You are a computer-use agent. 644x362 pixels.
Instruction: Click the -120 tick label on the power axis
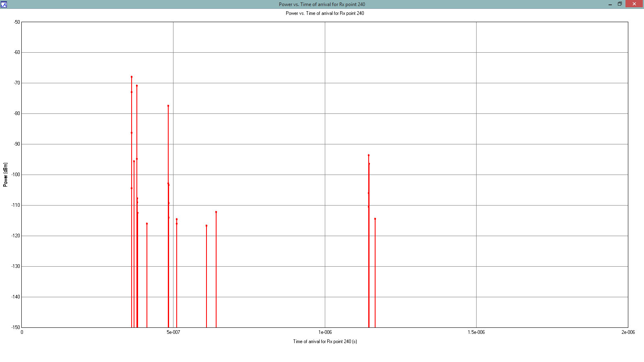(16, 236)
